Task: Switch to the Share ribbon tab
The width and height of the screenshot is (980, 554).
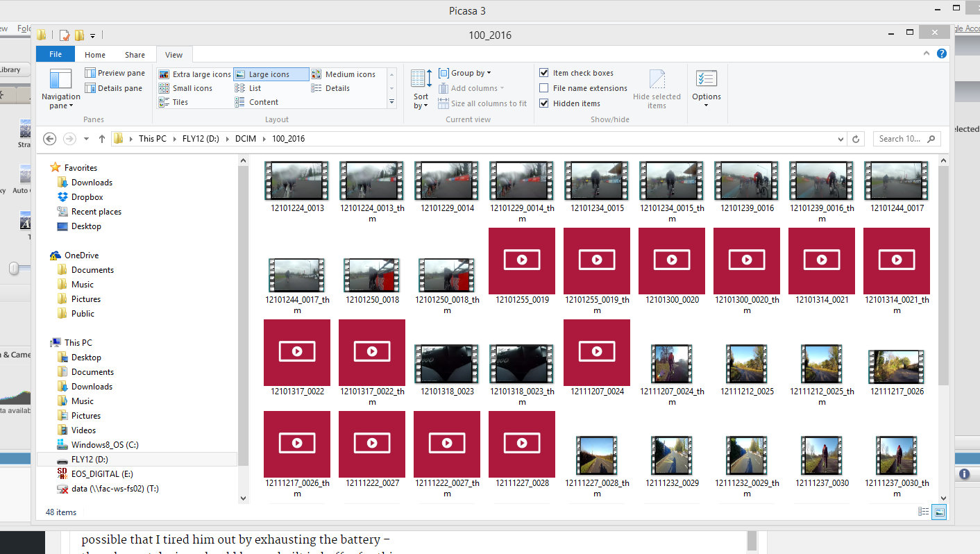Action: pyautogui.click(x=135, y=55)
